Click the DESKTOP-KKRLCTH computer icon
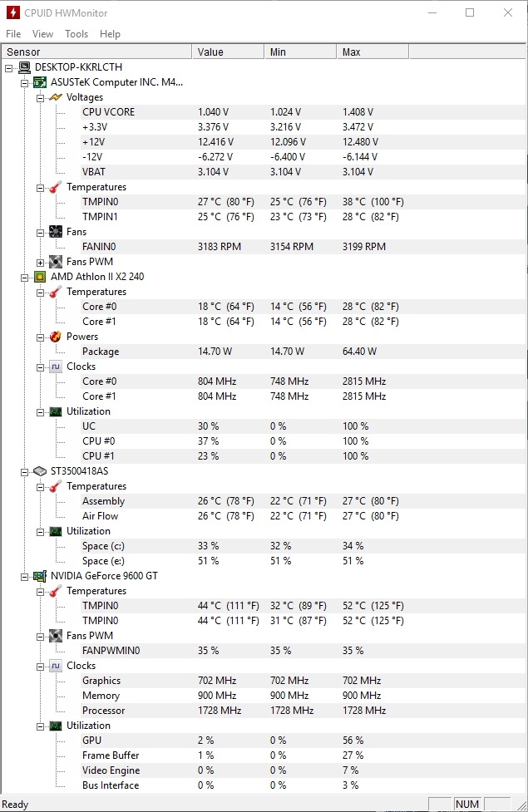The image size is (528, 812). pos(24,67)
